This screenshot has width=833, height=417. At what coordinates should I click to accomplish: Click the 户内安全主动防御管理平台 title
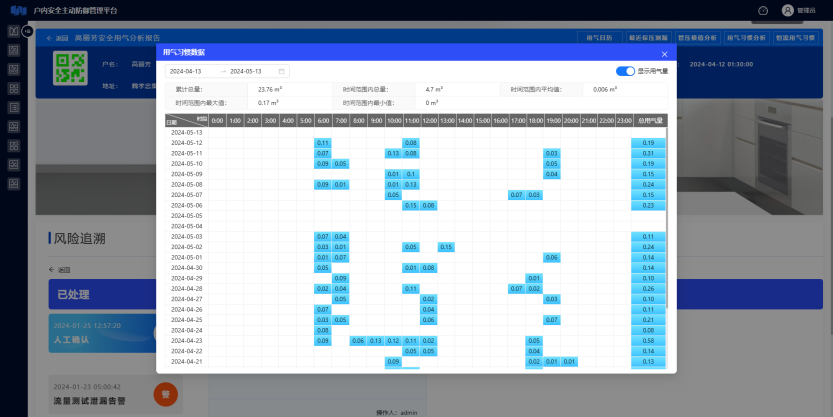(x=75, y=10)
